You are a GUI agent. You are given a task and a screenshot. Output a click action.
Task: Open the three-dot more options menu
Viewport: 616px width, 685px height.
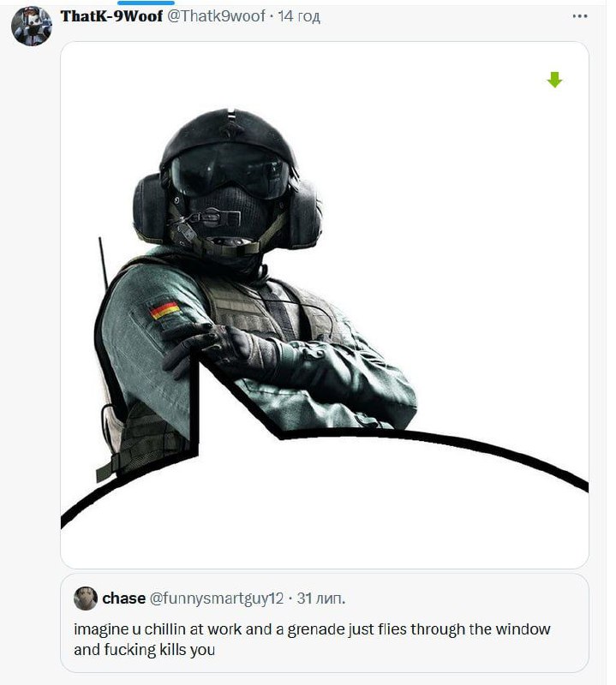point(580,16)
